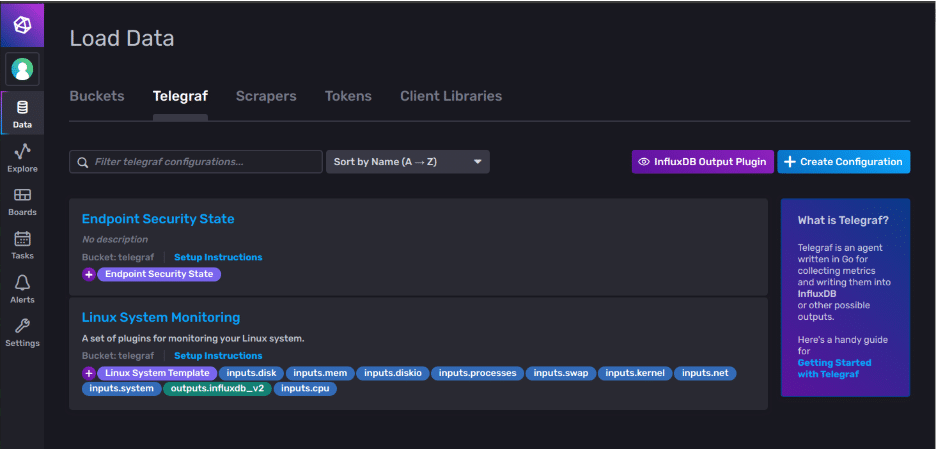Click the InfluxDB logo icon
The width and height of the screenshot is (938, 450).
point(22,25)
